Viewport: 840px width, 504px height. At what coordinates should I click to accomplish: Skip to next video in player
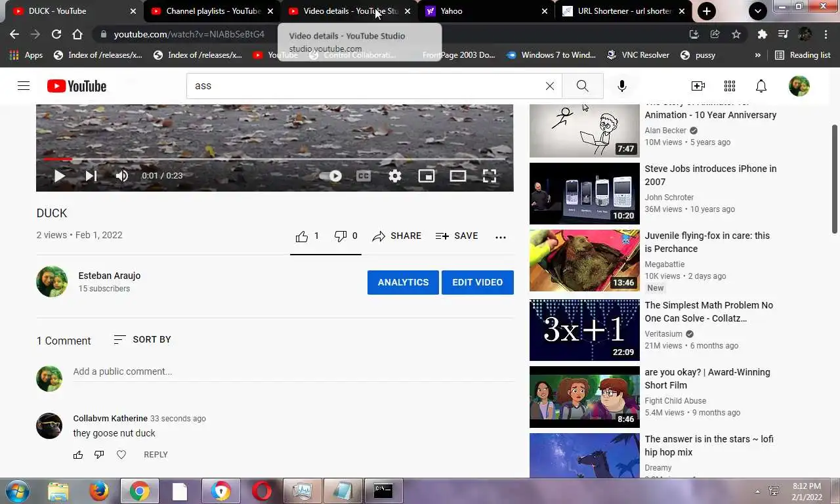click(91, 176)
